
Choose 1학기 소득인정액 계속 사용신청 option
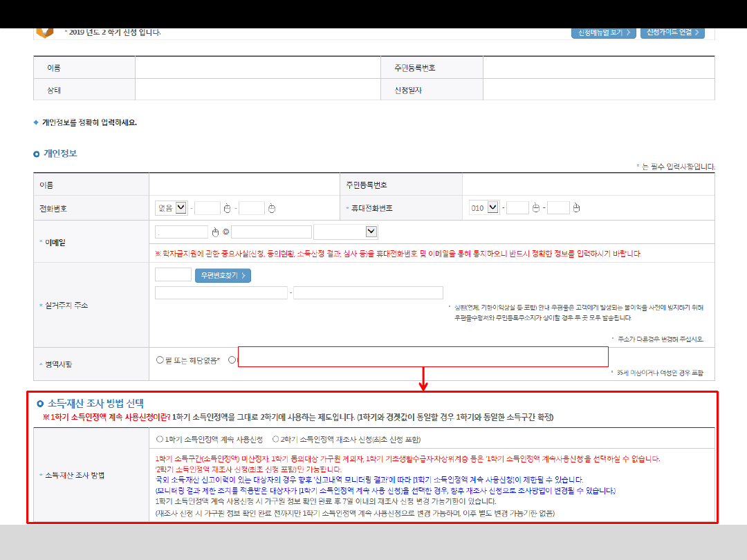coord(160,439)
